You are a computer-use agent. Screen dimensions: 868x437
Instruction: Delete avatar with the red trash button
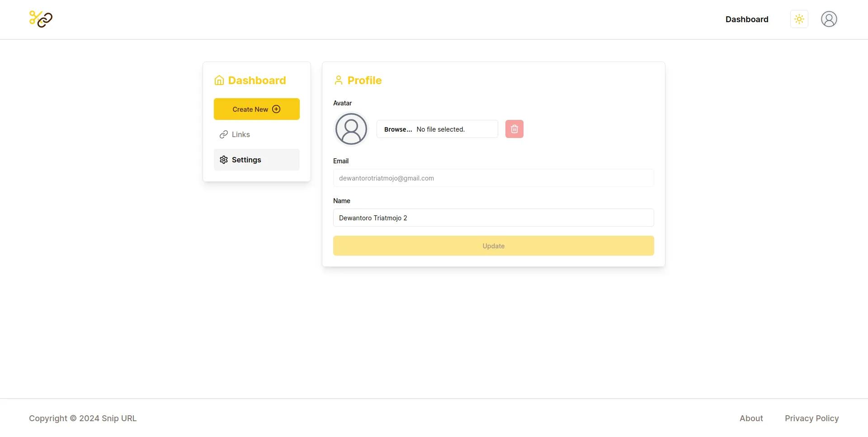point(514,129)
